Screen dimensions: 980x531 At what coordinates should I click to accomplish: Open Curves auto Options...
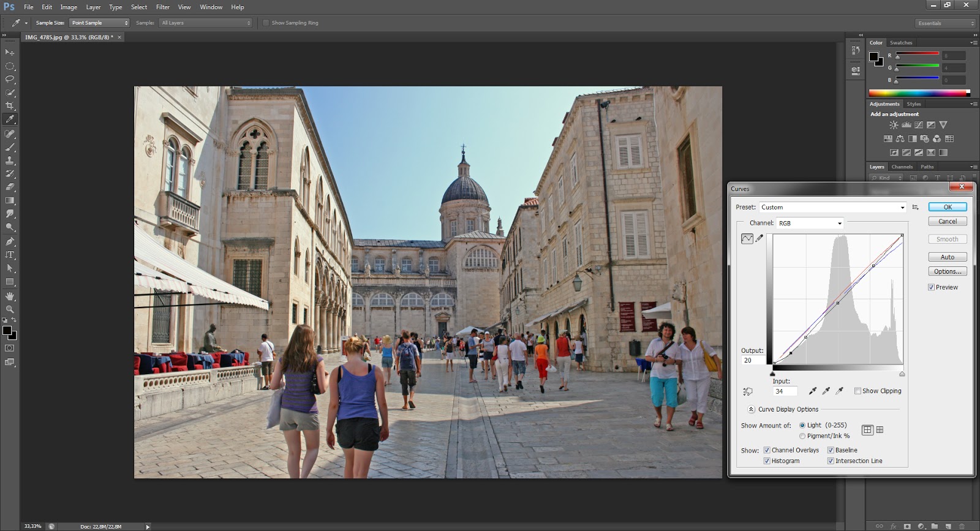pyautogui.click(x=948, y=271)
